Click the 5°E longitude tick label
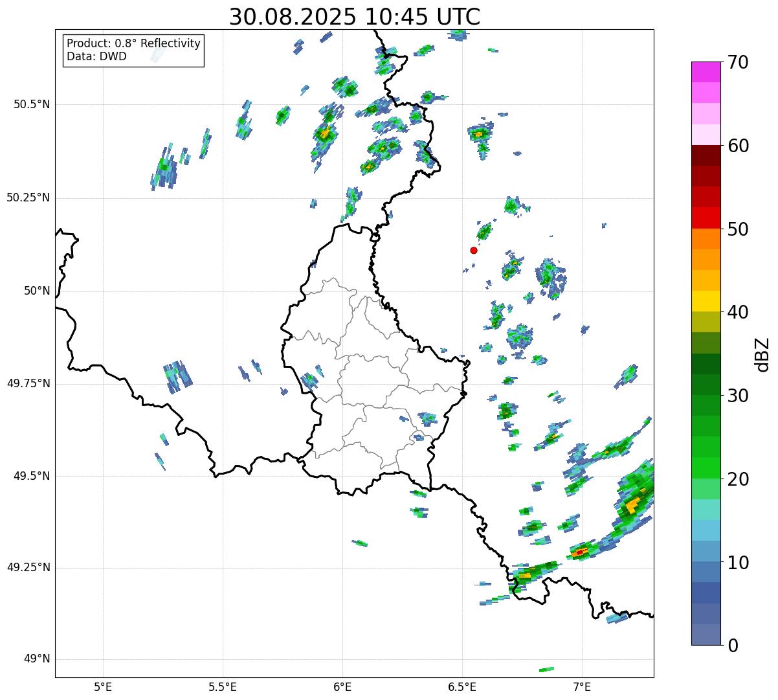This screenshot has width=778, height=700. point(103,686)
